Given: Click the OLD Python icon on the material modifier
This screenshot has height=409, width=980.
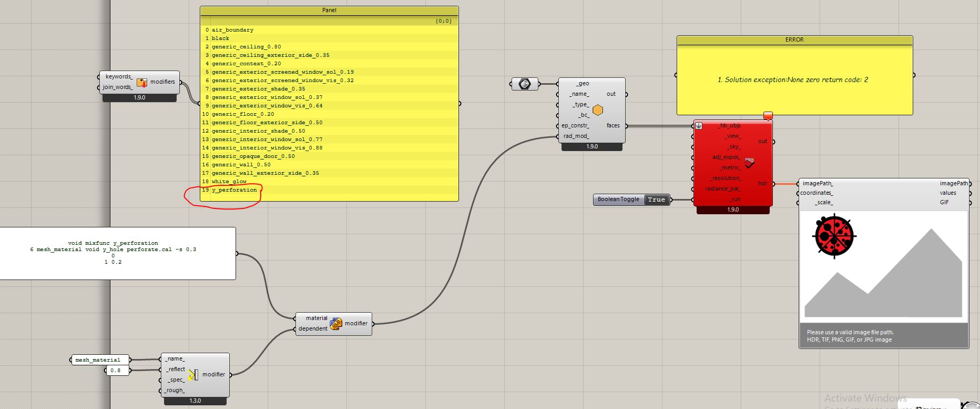Looking at the screenshot, I should click(336, 324).
